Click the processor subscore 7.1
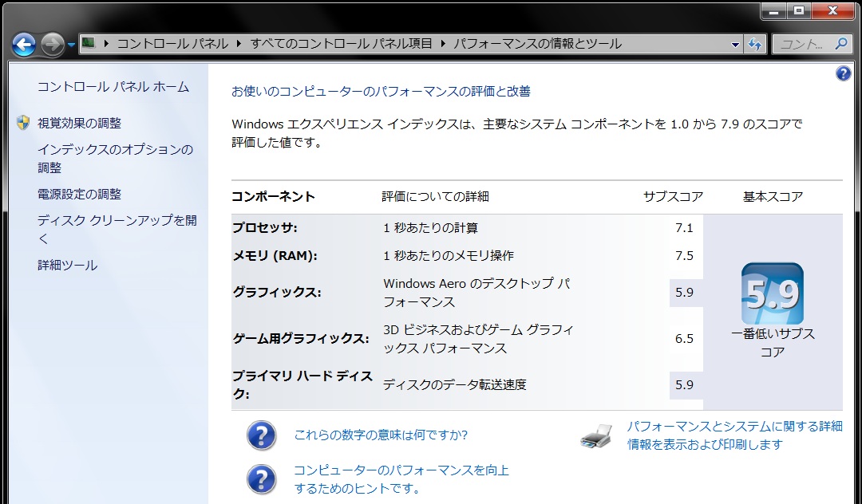 pyautogui.click(x=684, y=228)
